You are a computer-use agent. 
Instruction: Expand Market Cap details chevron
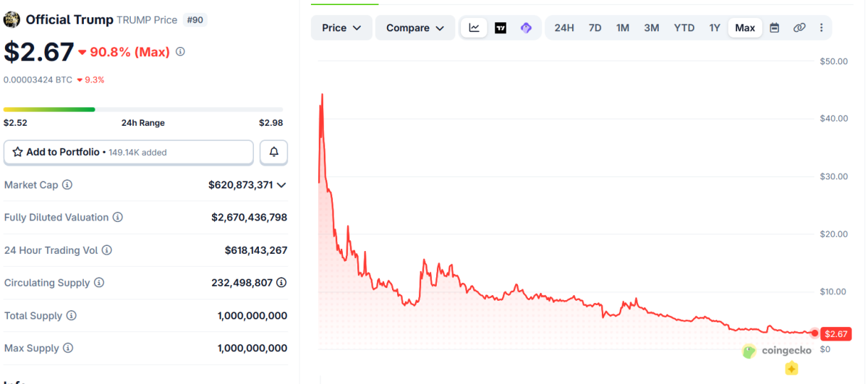[x=281, y=185]
